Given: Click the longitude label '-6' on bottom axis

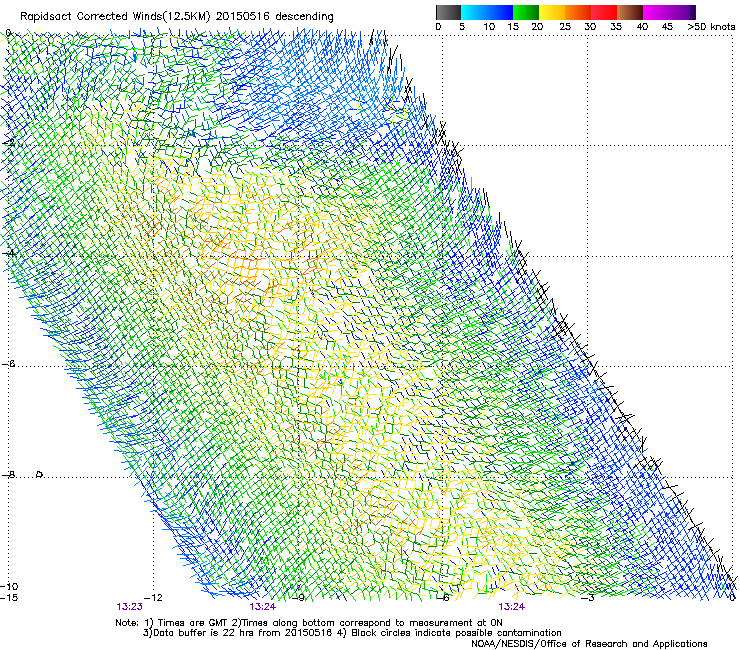Looking at the screenshot, I should 444,598.
